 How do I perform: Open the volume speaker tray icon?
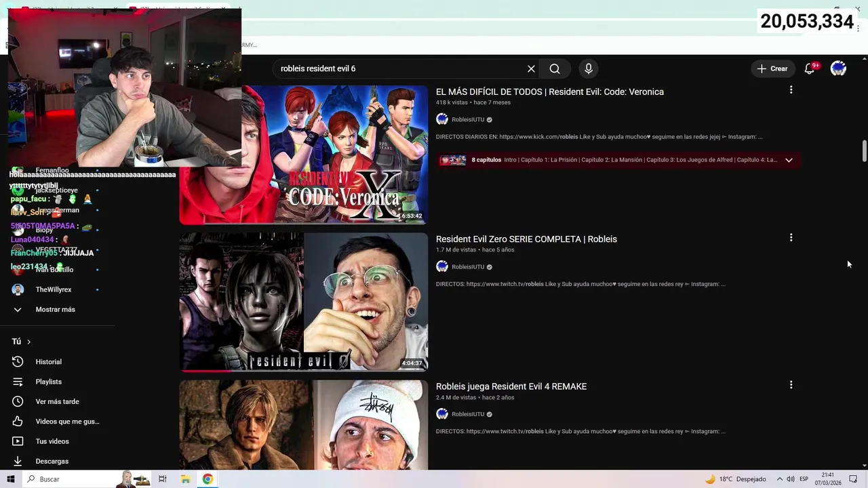coord(791,479)
